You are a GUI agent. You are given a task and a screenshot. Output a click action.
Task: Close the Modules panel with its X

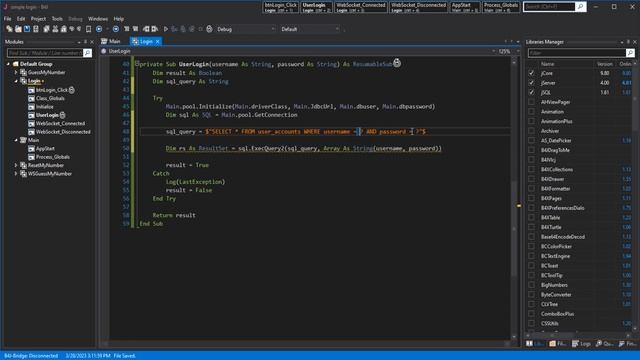[x=92, y=42]
